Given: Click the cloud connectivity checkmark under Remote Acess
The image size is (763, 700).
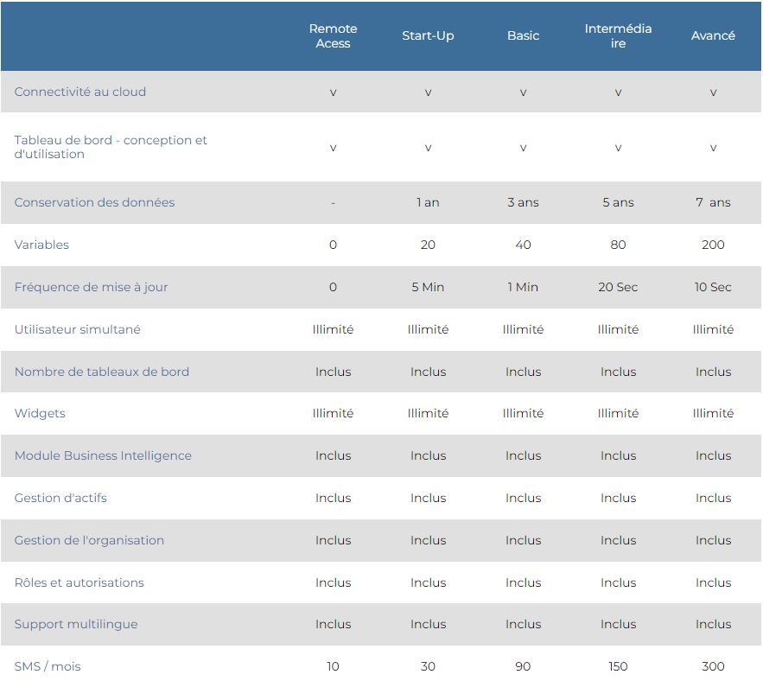Looking at the screenshot, I should 333,92.
